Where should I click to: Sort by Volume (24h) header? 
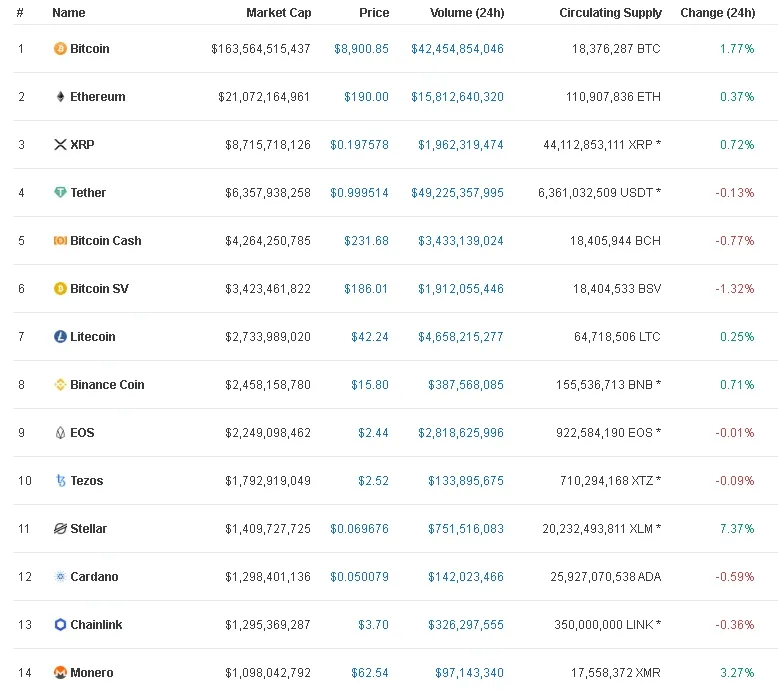pyautogui.click(x=467, y=13)
